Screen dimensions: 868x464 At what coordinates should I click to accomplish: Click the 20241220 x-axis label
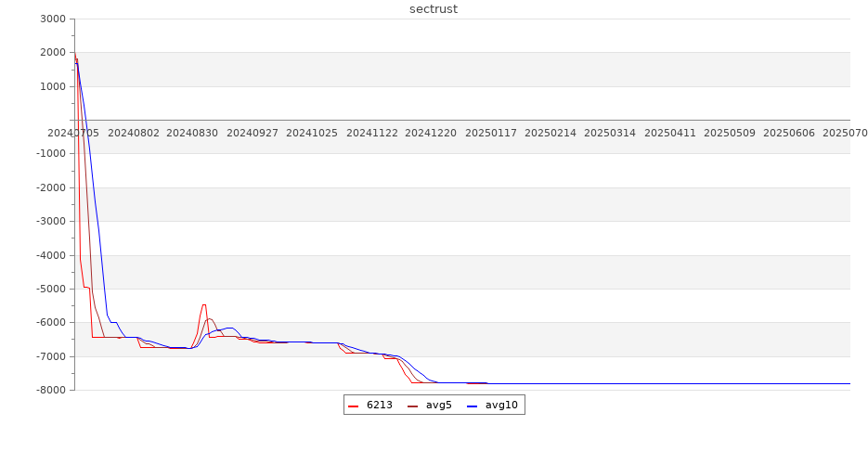pyautogui.click(x=431, y=134)
